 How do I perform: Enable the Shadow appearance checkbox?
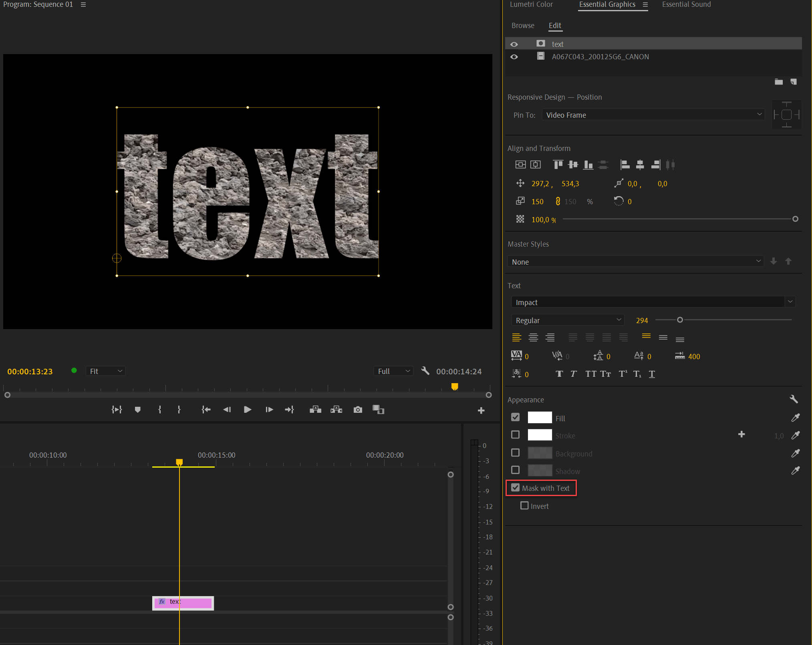(515, 470)
